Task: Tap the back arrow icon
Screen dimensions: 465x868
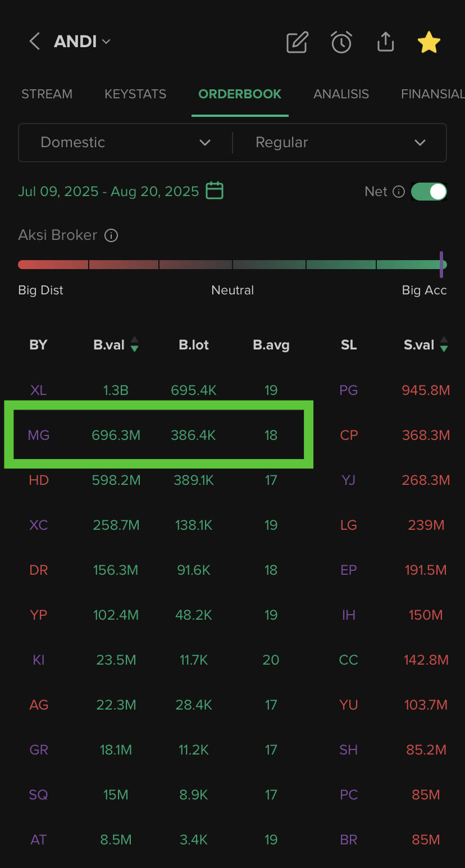Action: coord(34,42)
